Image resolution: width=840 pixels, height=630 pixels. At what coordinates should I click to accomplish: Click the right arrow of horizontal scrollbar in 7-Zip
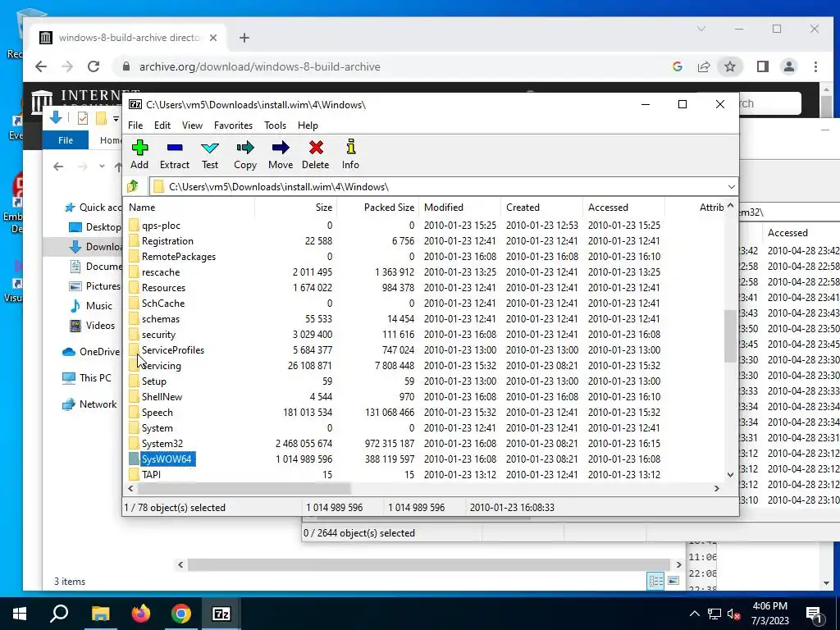click(x=716, y=489)
